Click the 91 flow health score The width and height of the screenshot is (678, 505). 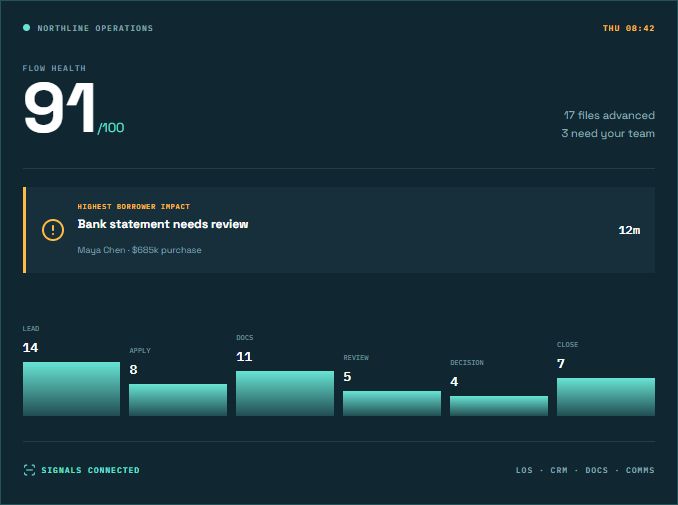(x=60, y=108)
